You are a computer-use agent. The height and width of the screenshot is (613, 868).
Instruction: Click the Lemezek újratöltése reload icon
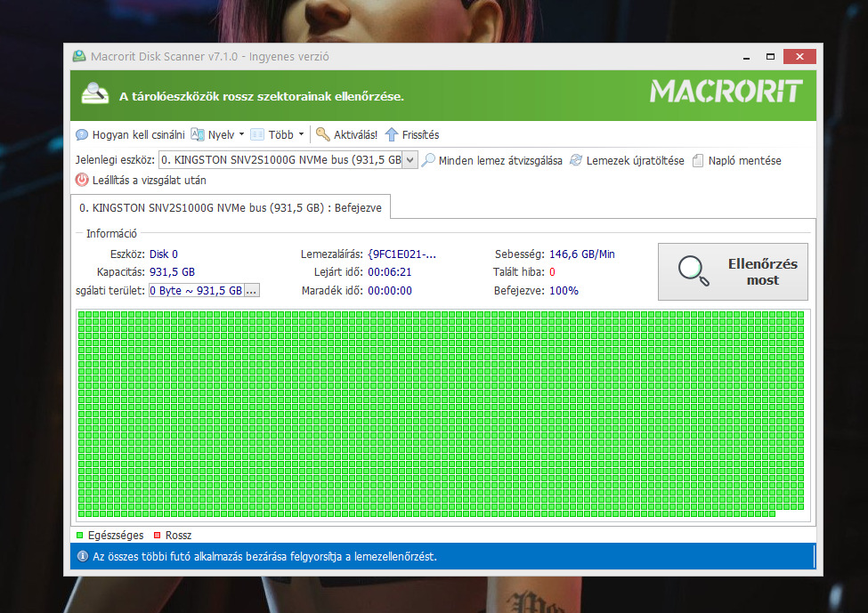point(576,160)
